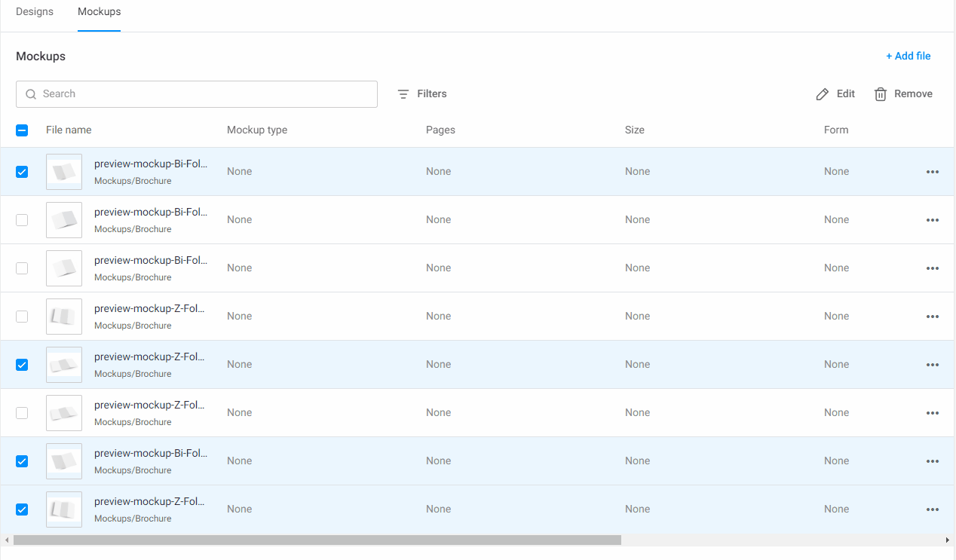Click the left scroll arrow
The image size is (956, 560).
(6, 540)
